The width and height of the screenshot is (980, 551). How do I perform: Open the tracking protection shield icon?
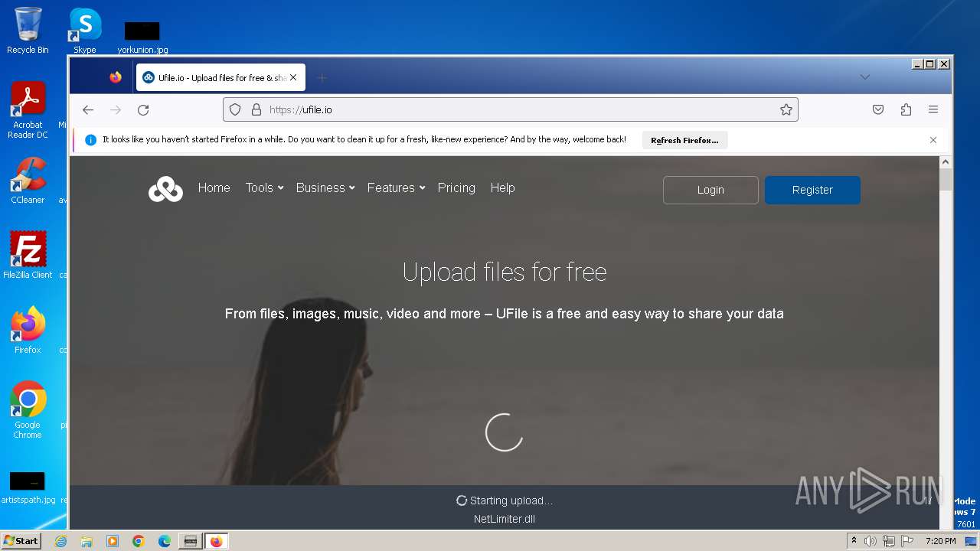[235, 109]
